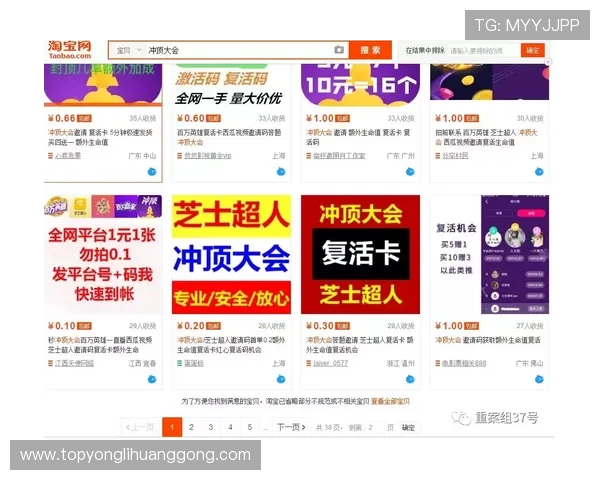Click the 27人收货 buyer count
The width and height of the screenshot is (600, 480).
tap(530, 326)
